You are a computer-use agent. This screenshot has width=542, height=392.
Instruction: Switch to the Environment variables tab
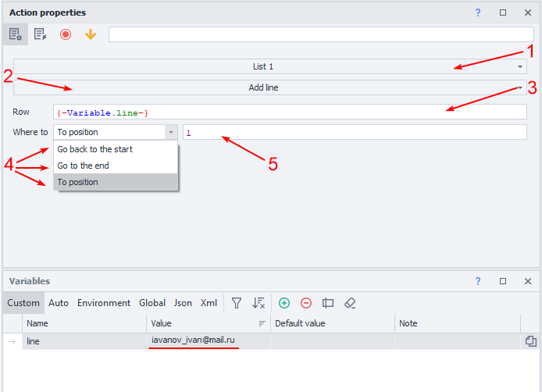pos(104,303)
